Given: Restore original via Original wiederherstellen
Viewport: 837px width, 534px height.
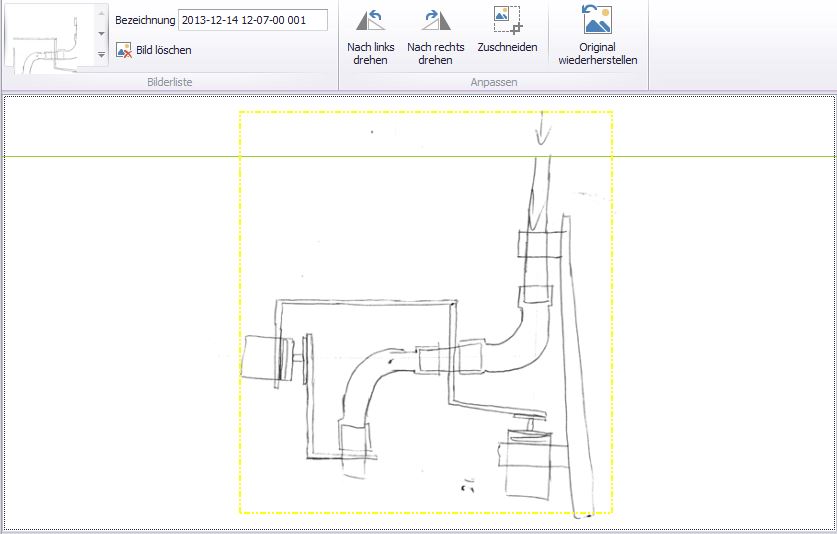Looking at the screenshot, I should coord(597,34).
